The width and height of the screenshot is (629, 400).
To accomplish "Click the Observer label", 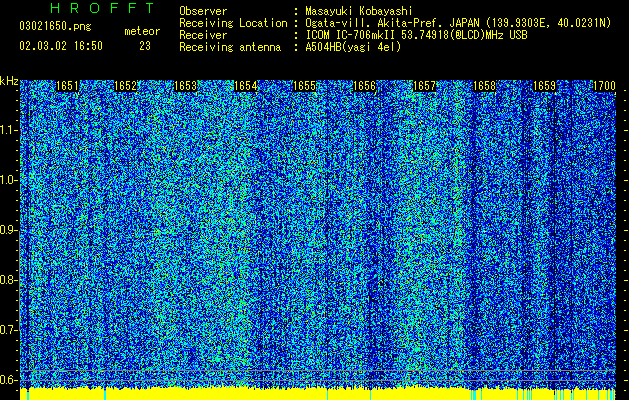I will click(x=203, y=11).
